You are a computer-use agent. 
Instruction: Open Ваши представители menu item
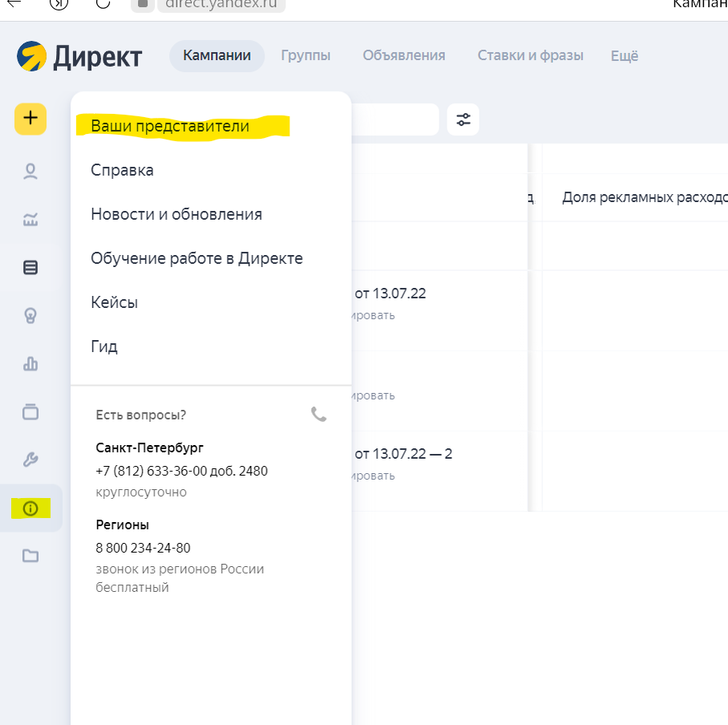[x=170, y=126]
